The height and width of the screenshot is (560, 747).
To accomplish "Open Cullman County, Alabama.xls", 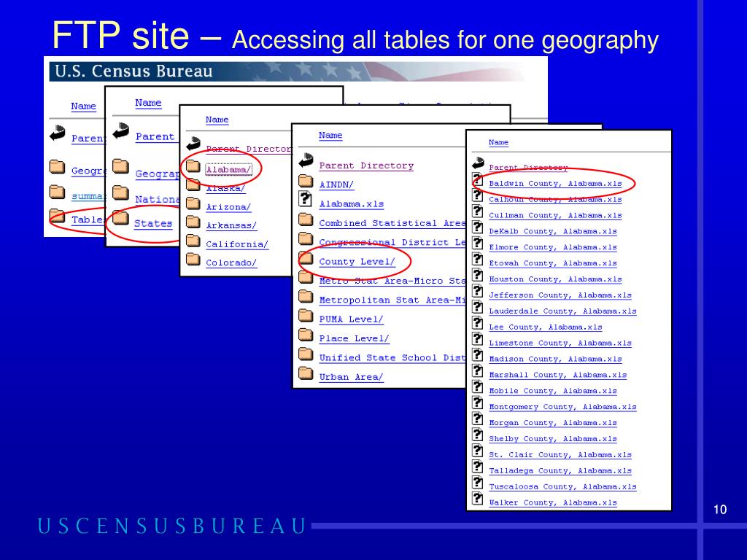I will (x=555, y=215).
